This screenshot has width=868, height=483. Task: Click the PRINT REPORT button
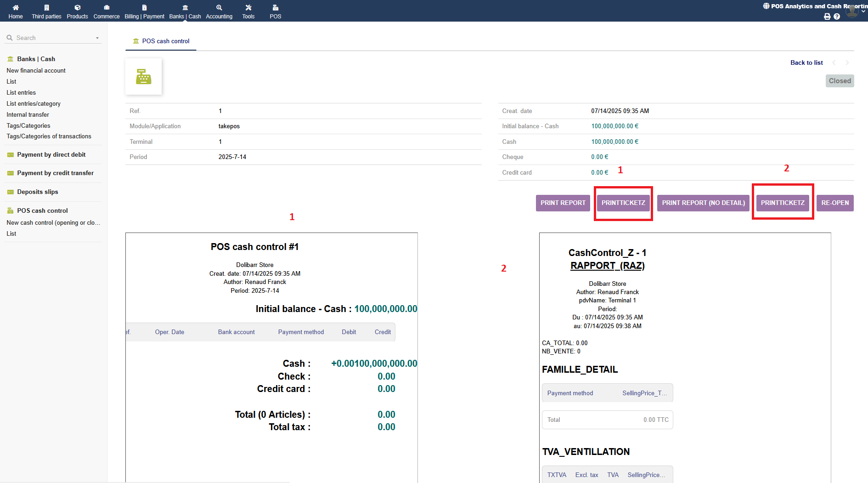(563, 203)
